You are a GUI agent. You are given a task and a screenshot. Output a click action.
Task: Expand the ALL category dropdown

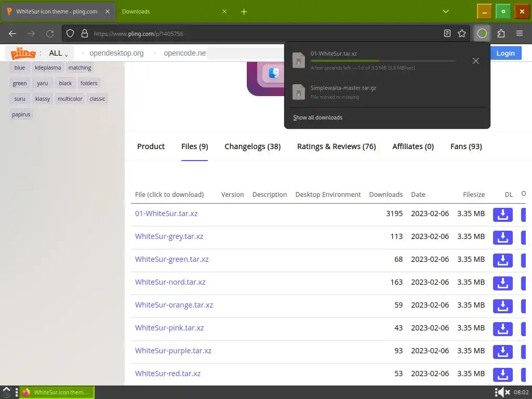point(58,54)
